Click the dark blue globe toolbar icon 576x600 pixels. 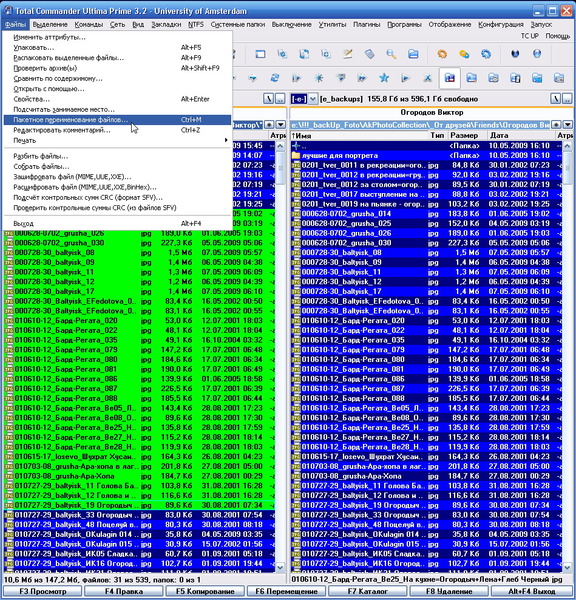coord(515,54)
